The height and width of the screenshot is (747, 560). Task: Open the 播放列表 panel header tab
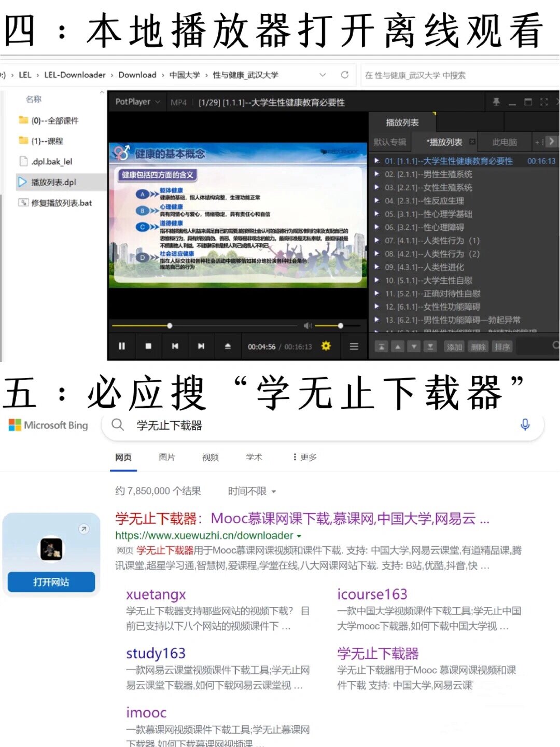tap(402, 122)
